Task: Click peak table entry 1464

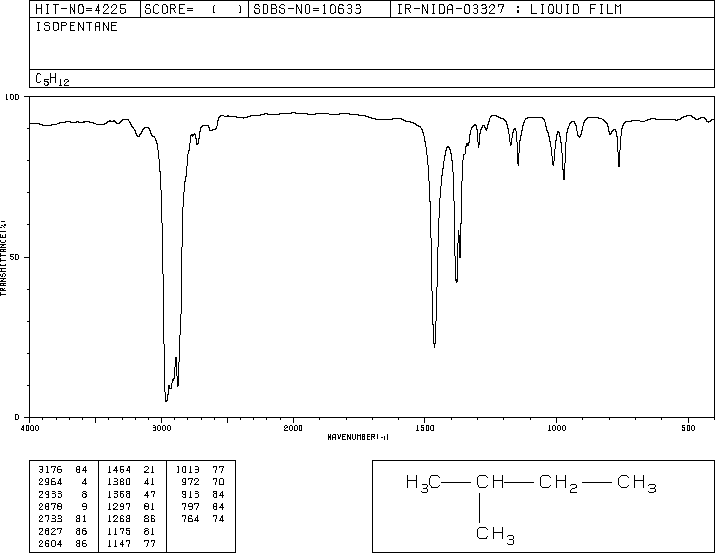Action: coord(119,469)
